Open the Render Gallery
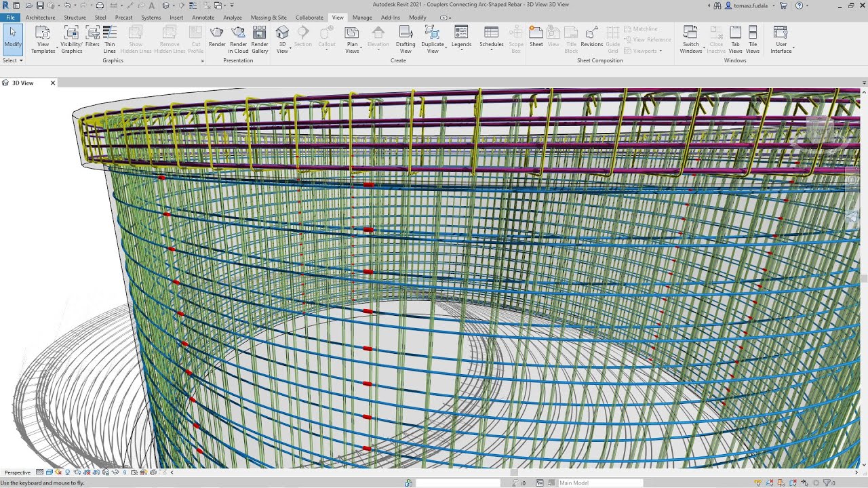Screen dimensions: 868x488 coord(260,39)
